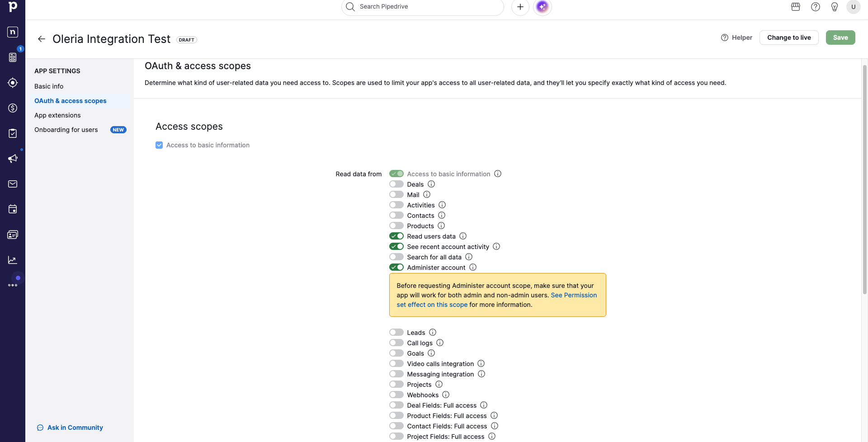868x442 pixels.
Task: Open Ask in Community link
Action: coord(70,428)
